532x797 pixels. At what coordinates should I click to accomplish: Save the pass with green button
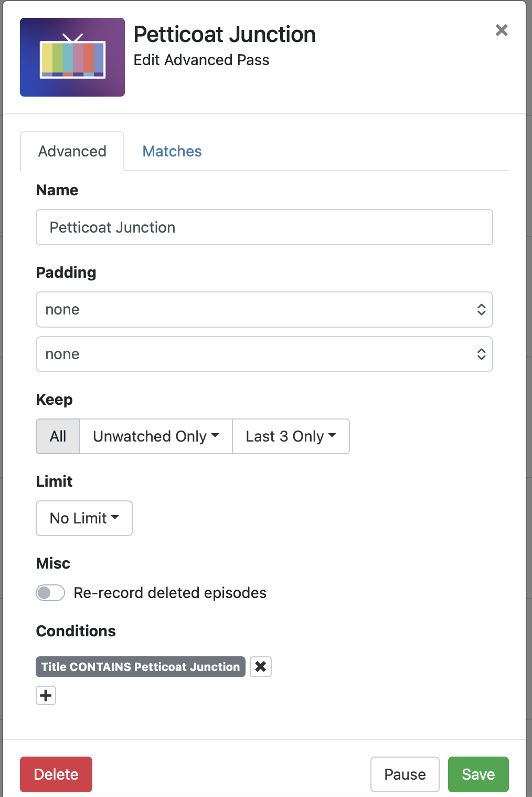click(478, 774)
